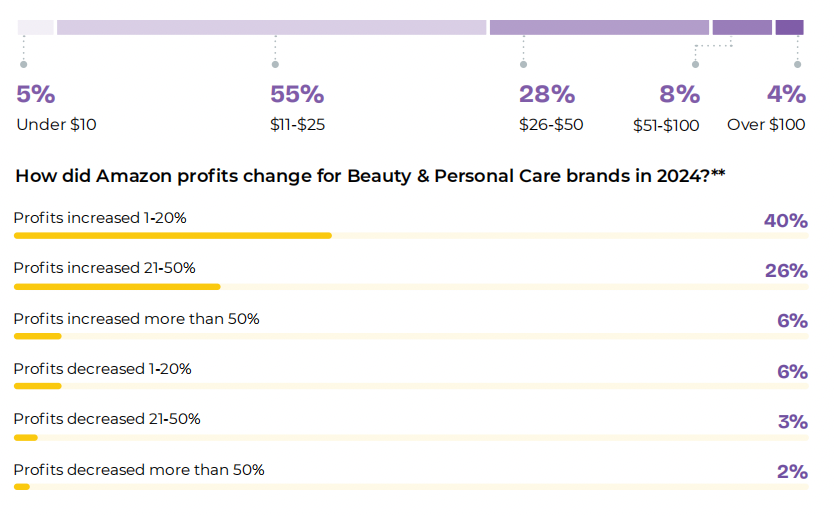Screen dimensions: 834x516
Task: Click the bar for profits increased more than 50%
Action: click(x=38, y=336)
